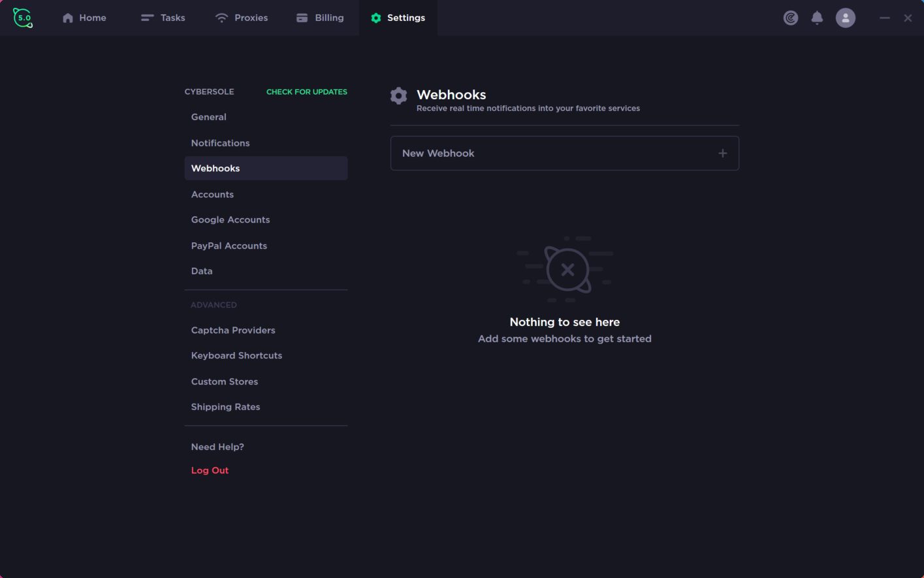The width and height of the screenshot is (924, 578).
Task: Select the Settings tab
Action: point(398,18)
